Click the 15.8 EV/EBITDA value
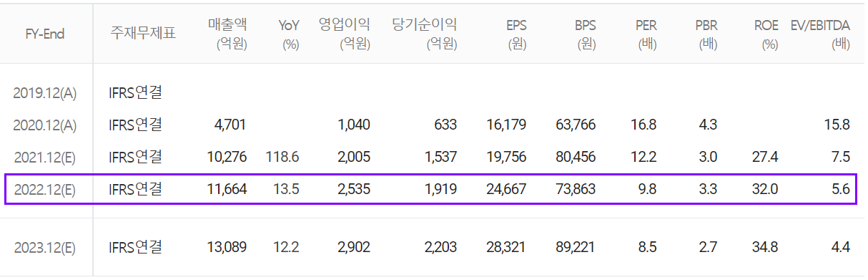The width and height of the screenshot is (868, 280). pyautogui.click(x=838, y=125)
